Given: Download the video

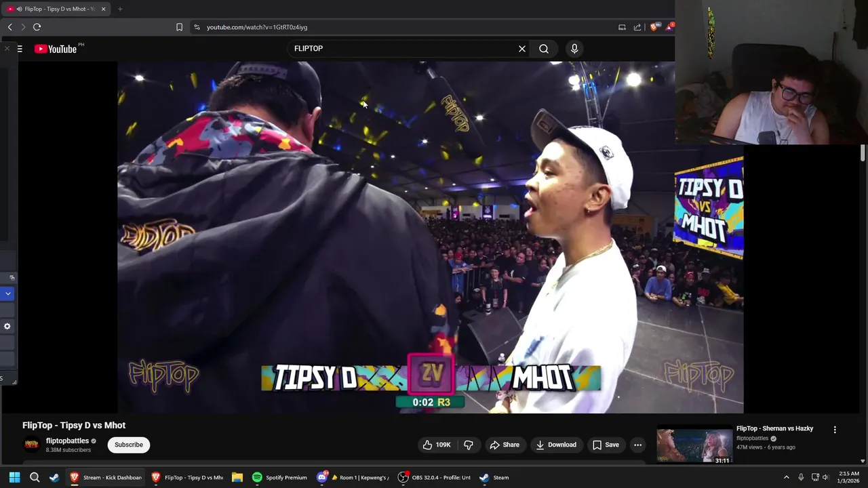Looking at the screenshot, I should click(x=556, y=445).
